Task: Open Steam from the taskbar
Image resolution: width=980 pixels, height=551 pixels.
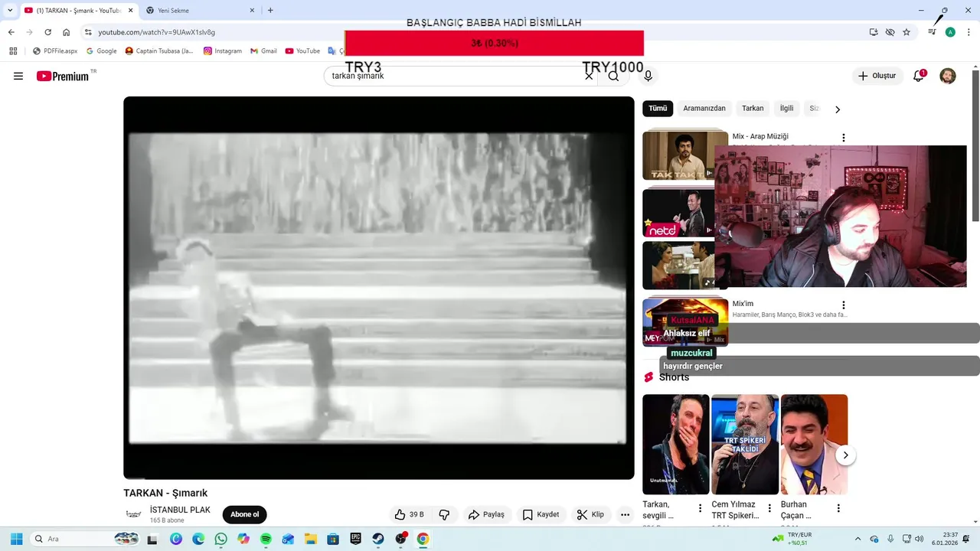Action: tap(378, 539)
